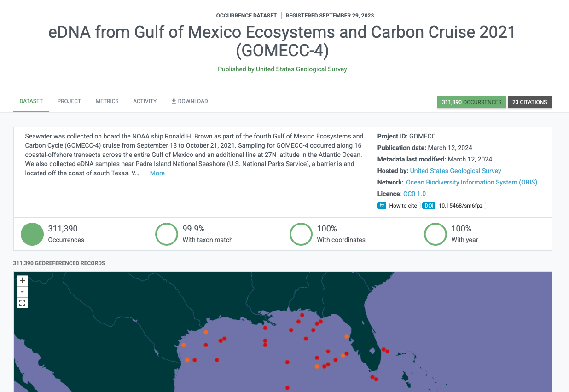The image size is (569, 392).
Task: View the CC0 1.0 licence link
Action: point(414,194)
